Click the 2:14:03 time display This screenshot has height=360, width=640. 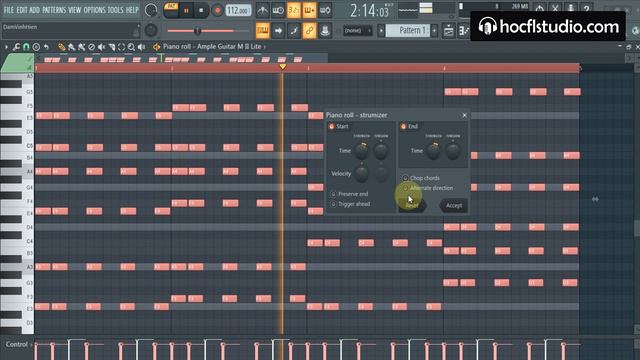(369, 11)
